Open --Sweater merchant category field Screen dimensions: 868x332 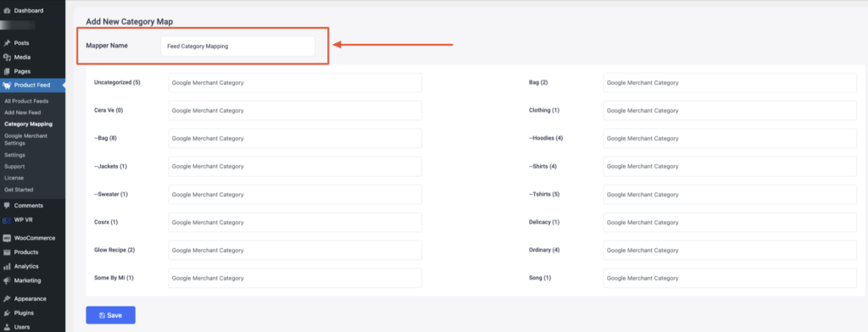click(x=295, y=195)
